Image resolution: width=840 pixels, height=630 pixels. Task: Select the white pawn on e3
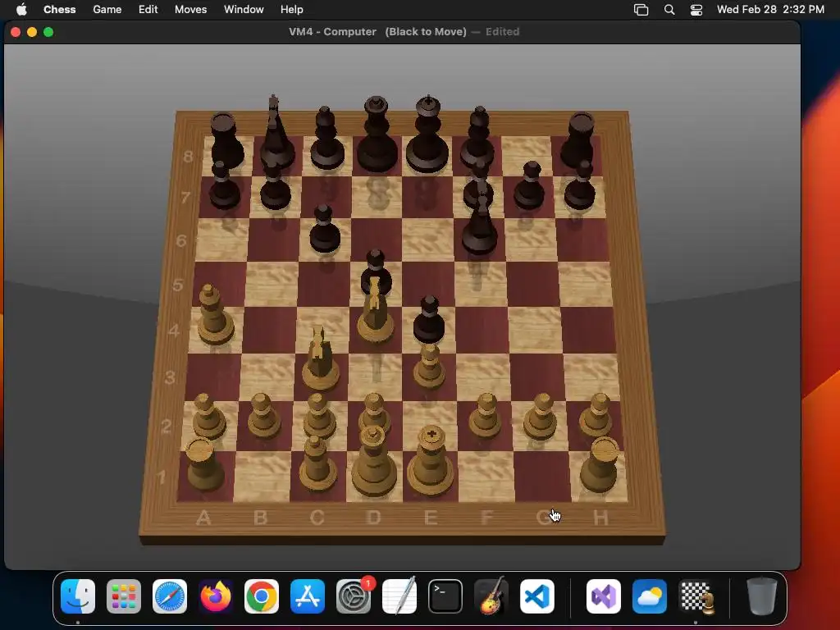429,368
